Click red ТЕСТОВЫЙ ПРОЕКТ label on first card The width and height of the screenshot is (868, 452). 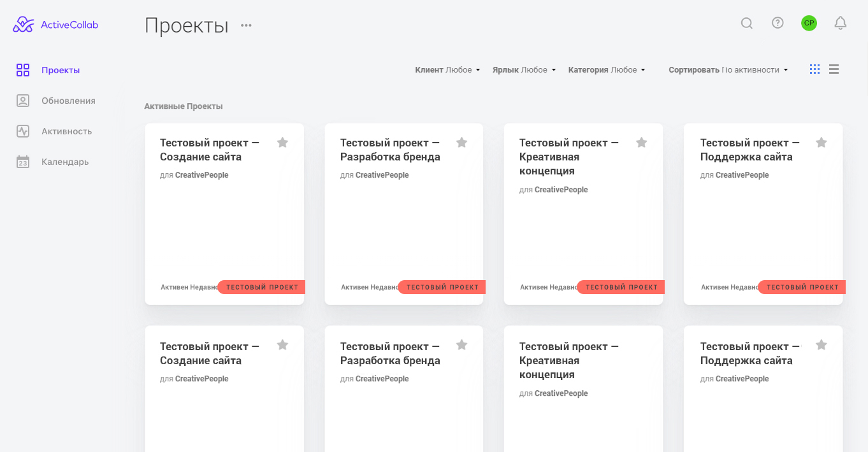(x=262, y=287)
